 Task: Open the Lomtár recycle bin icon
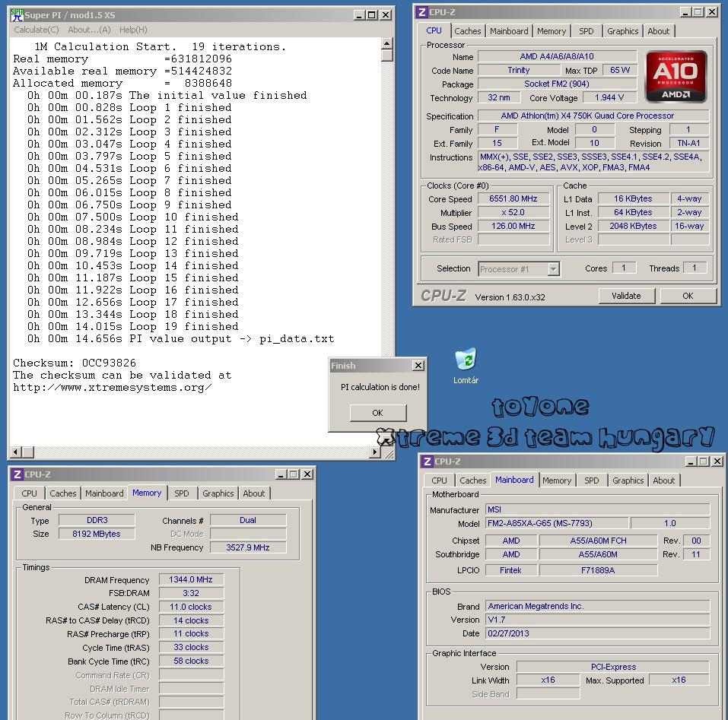click(466, 366)
